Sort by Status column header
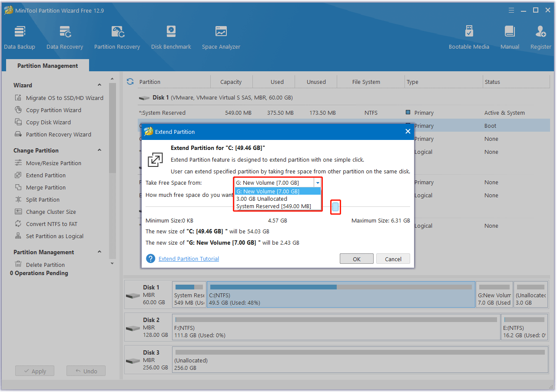 click(x=516, y=82)
